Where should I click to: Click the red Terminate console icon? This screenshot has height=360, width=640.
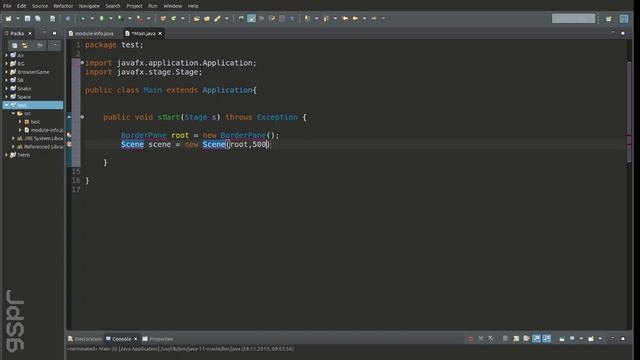point(470,338)
